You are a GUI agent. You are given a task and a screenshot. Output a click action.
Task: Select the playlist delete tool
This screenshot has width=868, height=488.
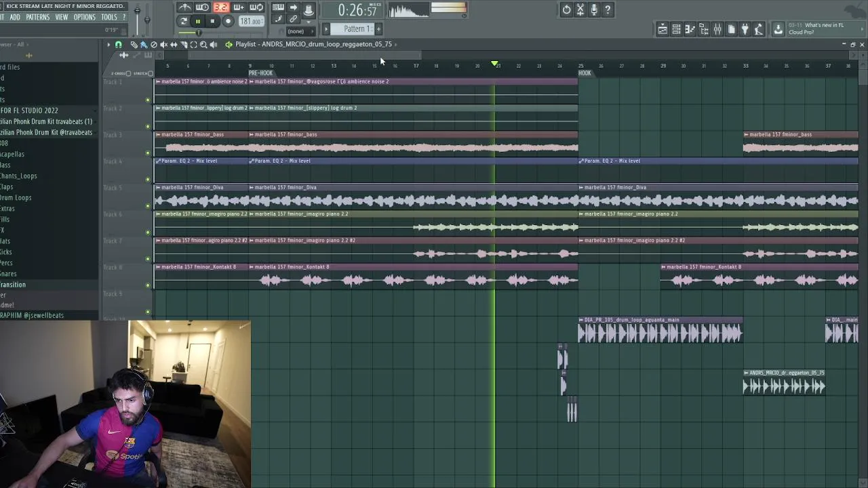[154, 45]
